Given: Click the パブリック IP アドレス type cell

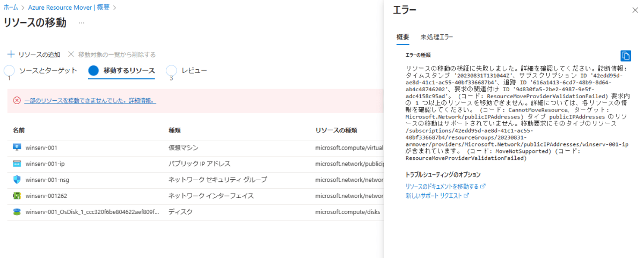Looking at the screenshot, I should pos(199,164).
